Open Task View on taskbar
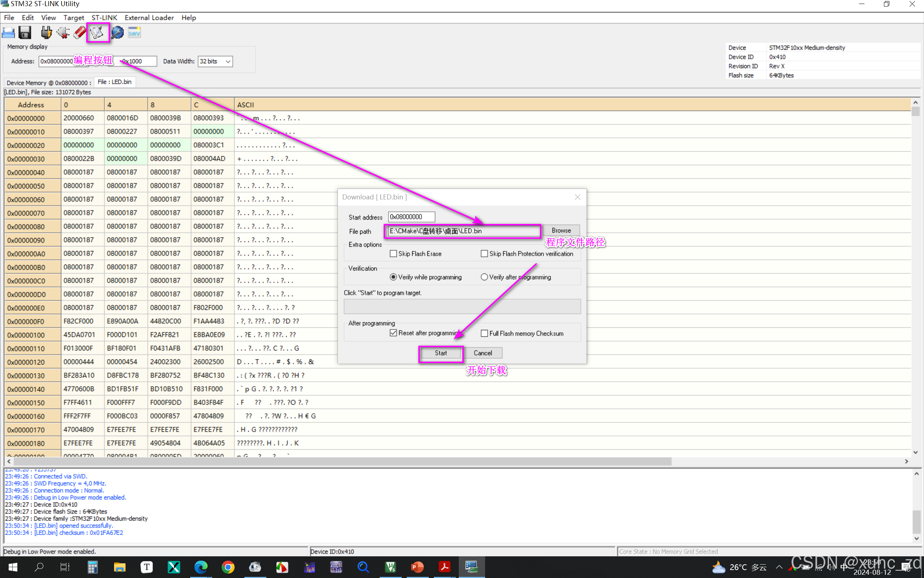The image size is (924, 578). tap(65, 567)
